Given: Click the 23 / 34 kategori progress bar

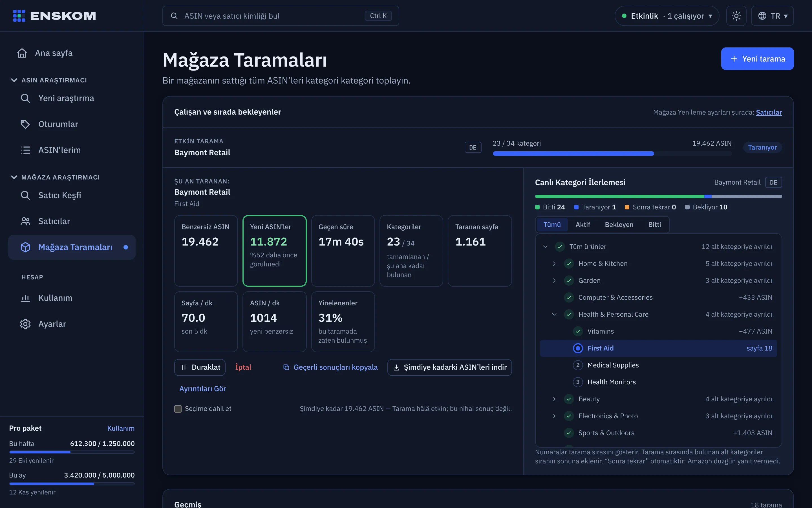Looking at the screenshot, I should [612, 154].
